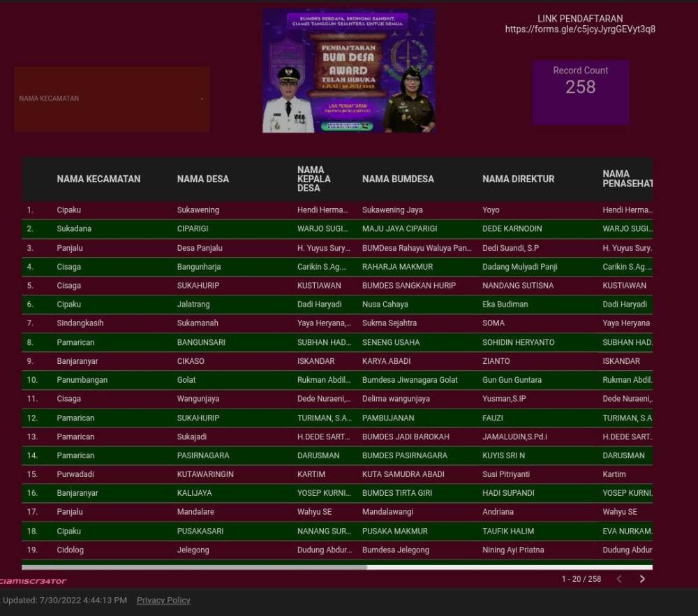Sort table by NAMA KEPALA DESA header
Image resolution: width=698 pixels, height=616 pixels.
[314, 179]
